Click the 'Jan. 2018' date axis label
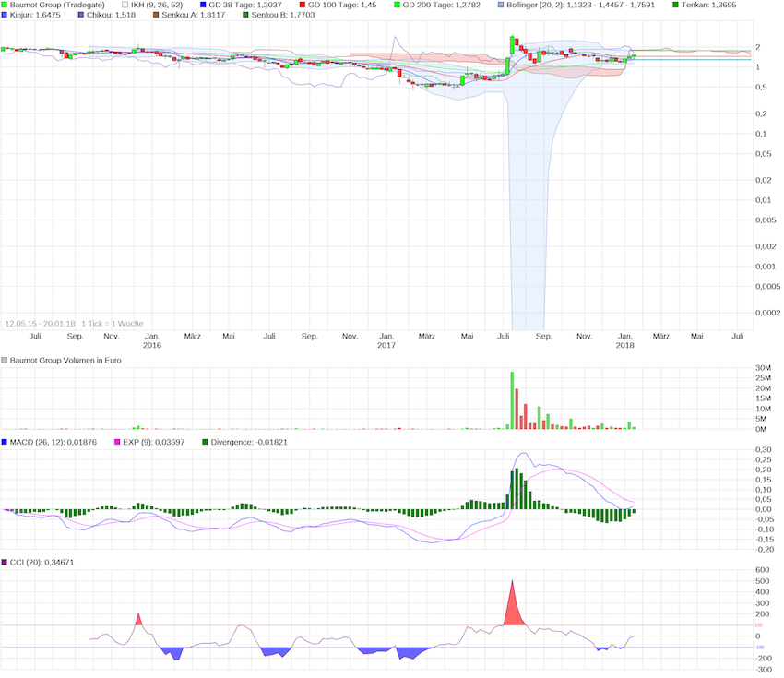 pyautogui.click(x=625, y=340)
